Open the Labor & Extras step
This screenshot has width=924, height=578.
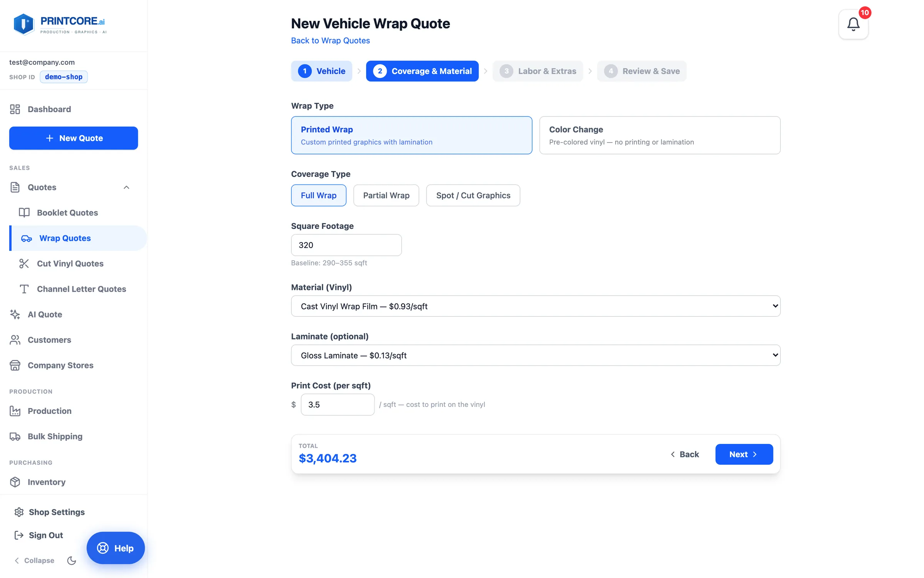click(538, 71)
